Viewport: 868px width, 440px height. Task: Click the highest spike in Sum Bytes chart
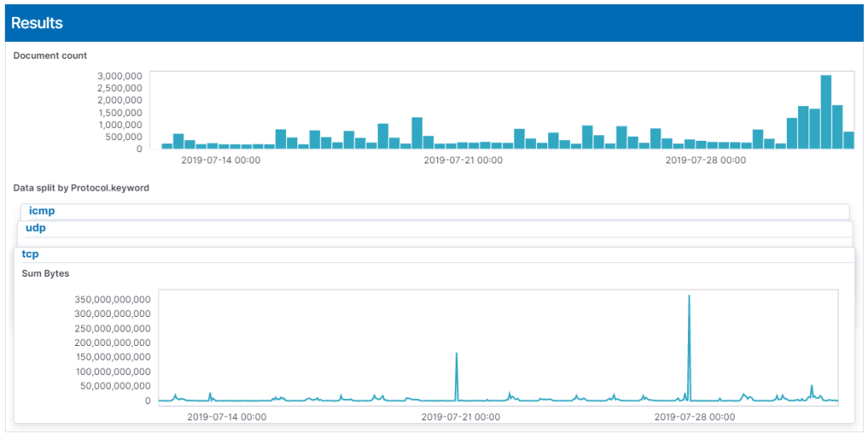coord(689,346)
